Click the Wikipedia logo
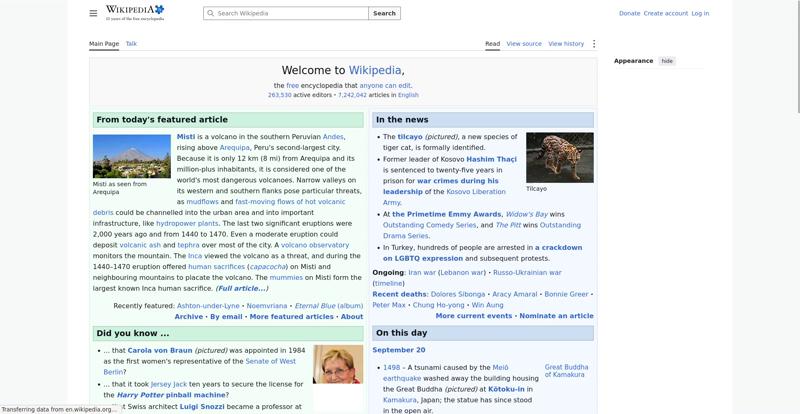800x414 pixels. click(135, 12)
